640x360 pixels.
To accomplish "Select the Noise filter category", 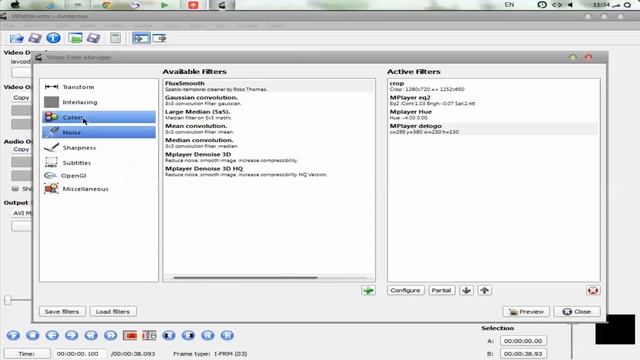I will click(x=99, y=132).
